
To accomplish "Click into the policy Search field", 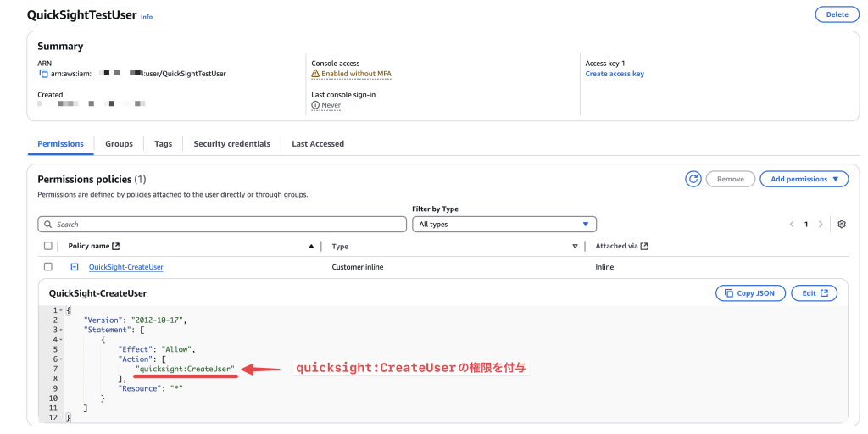I will 222,224.
